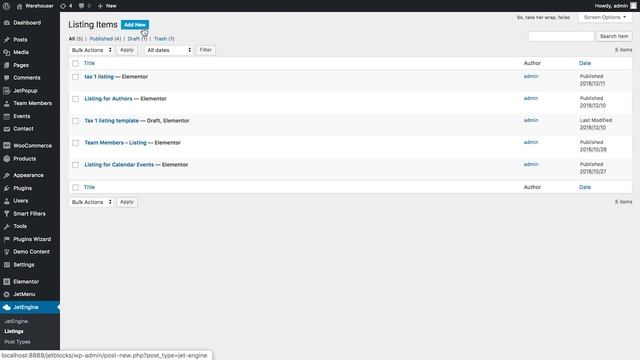Check the 'Tax 1 listing template' checkbox
Viewport: 640px width, 360px height.
76,121
